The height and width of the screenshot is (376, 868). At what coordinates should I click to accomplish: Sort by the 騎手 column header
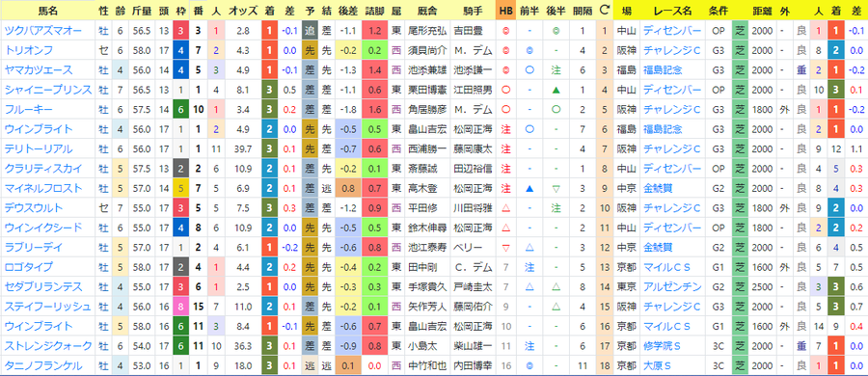[x=471, y=11]
